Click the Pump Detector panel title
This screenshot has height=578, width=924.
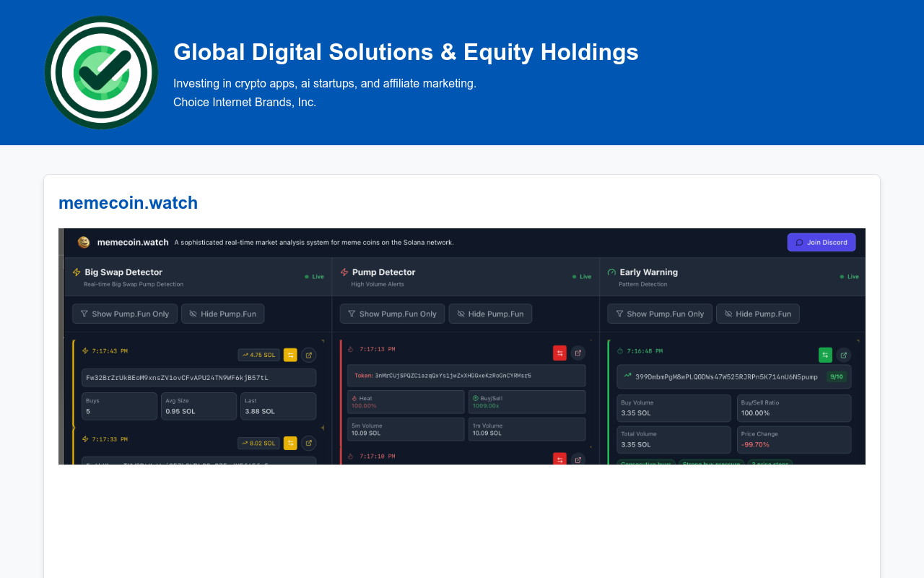point(383,272)
